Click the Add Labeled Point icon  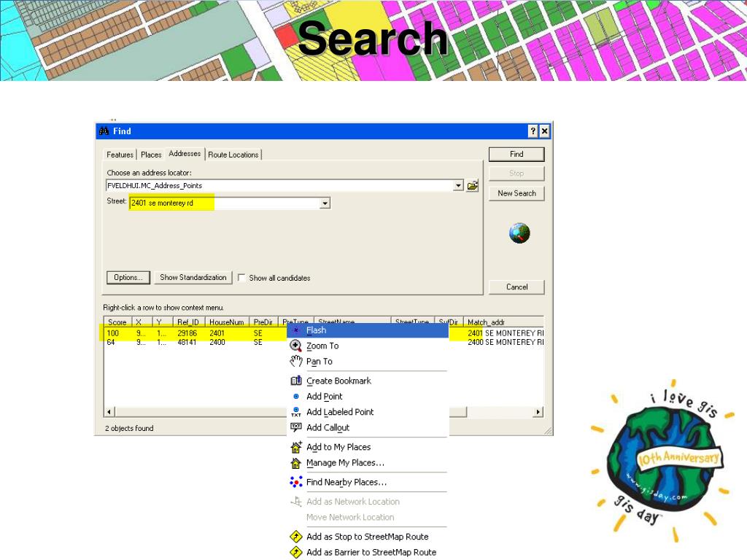[x=295, y=412]
